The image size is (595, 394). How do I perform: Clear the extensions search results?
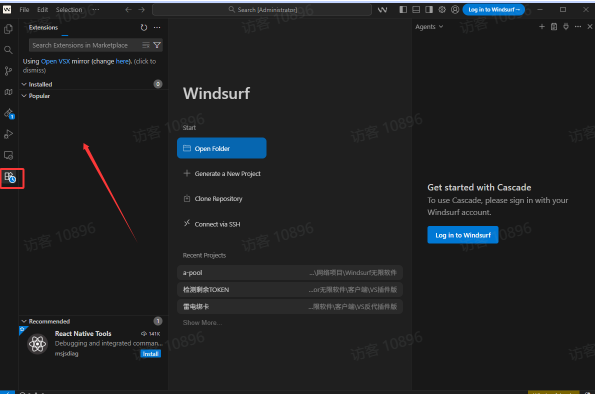(x=146, y=45)
